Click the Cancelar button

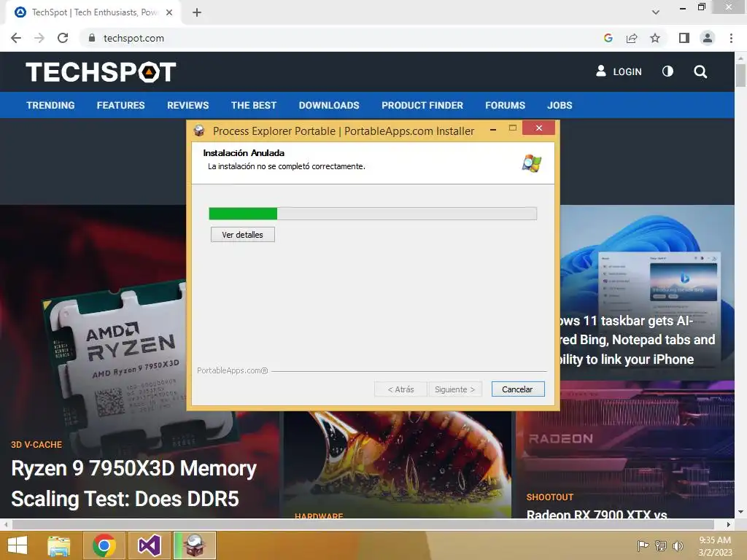pos(518,389)
